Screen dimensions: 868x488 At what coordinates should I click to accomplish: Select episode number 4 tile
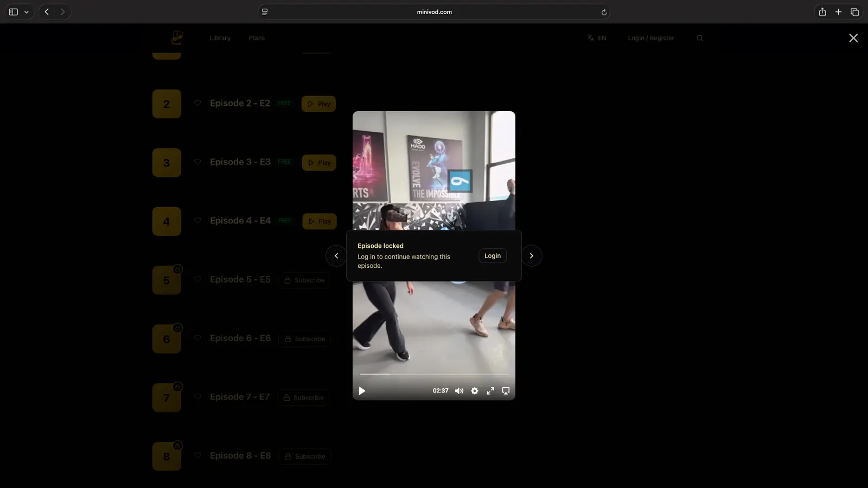[167, 221]
